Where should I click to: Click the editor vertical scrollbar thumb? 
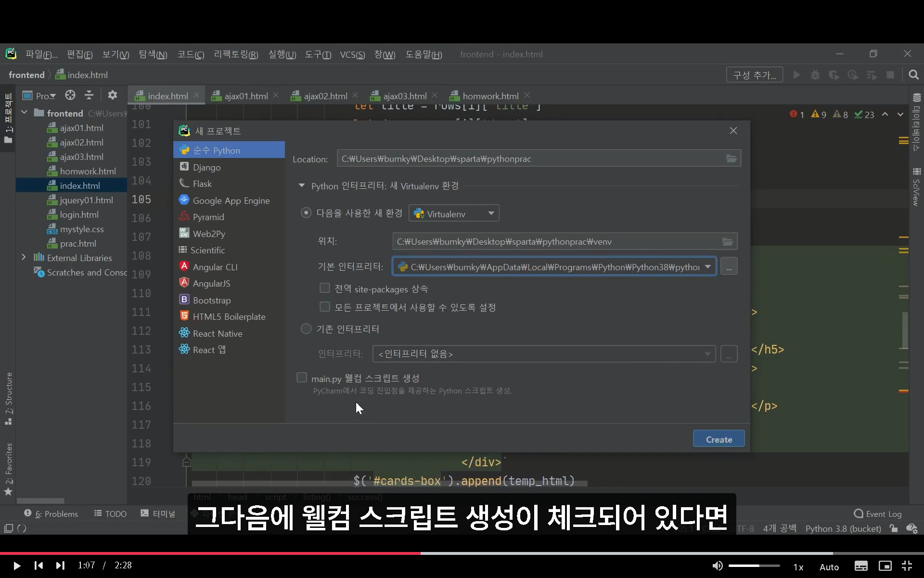point(905,330)
